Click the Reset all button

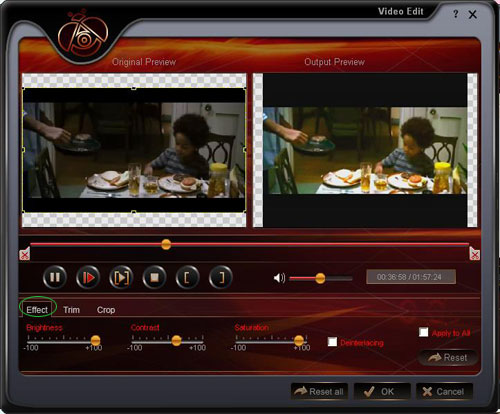click(x=319, y=392)
